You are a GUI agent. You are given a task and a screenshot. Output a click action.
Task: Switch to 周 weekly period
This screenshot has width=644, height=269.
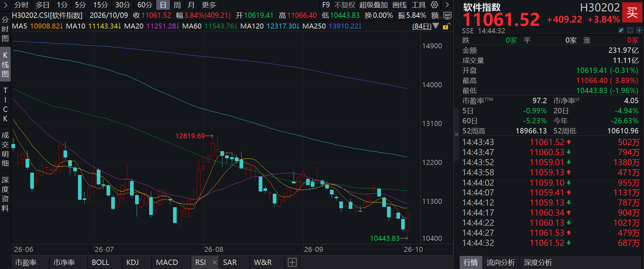(x=177, y=5)
